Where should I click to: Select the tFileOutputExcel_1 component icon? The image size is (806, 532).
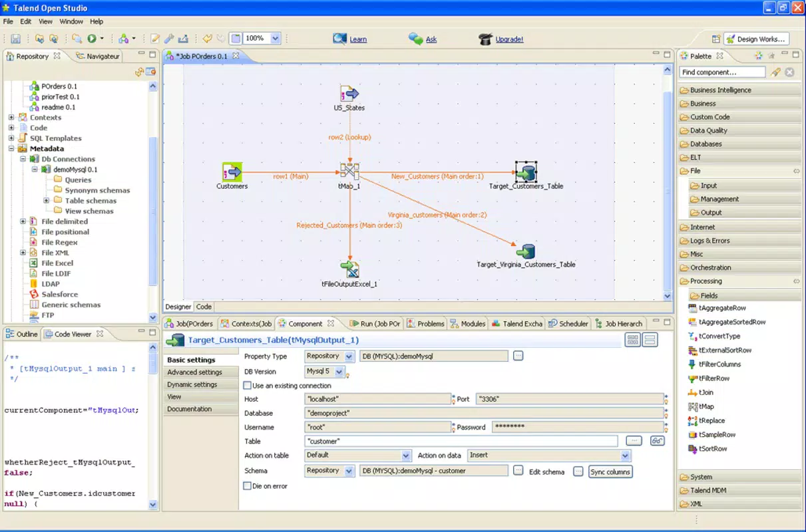pyautogui.click(x=349, y=269)
